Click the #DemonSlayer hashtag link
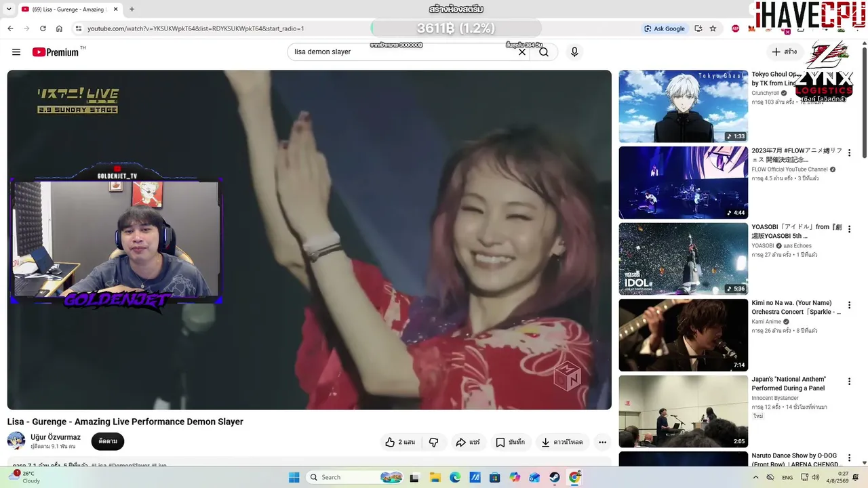 (x=129, y=466)
